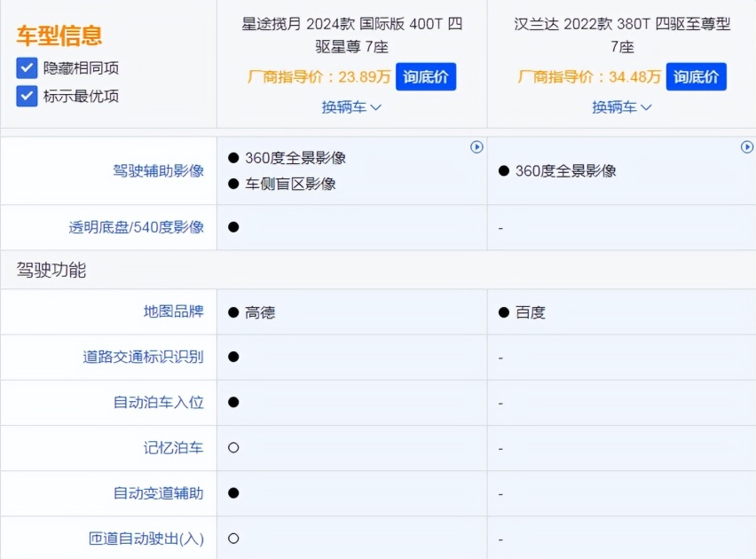Select the 车侧盲区影像 entry
This screenshot has width=756, height=559.
click(x=290, y=184)
